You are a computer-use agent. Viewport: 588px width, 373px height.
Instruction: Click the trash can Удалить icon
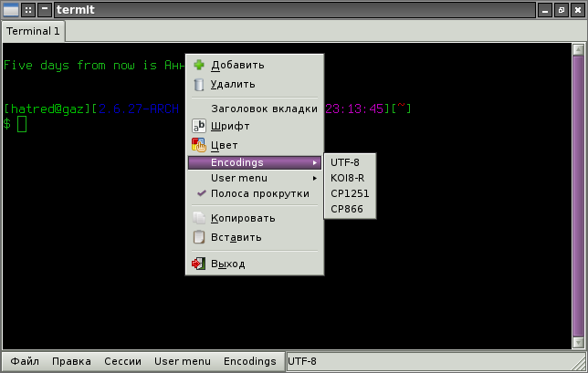coord(199,84)
